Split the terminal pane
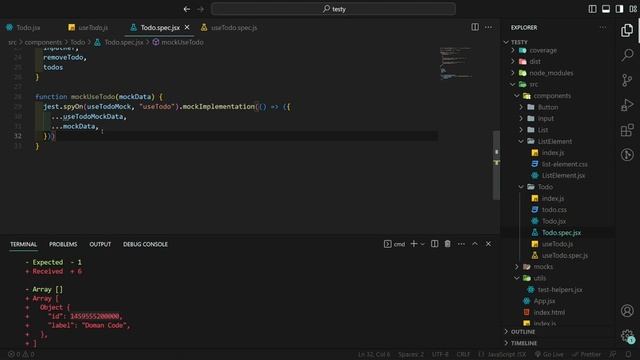Screen dimensions: 640x360 tap(434, 244)
